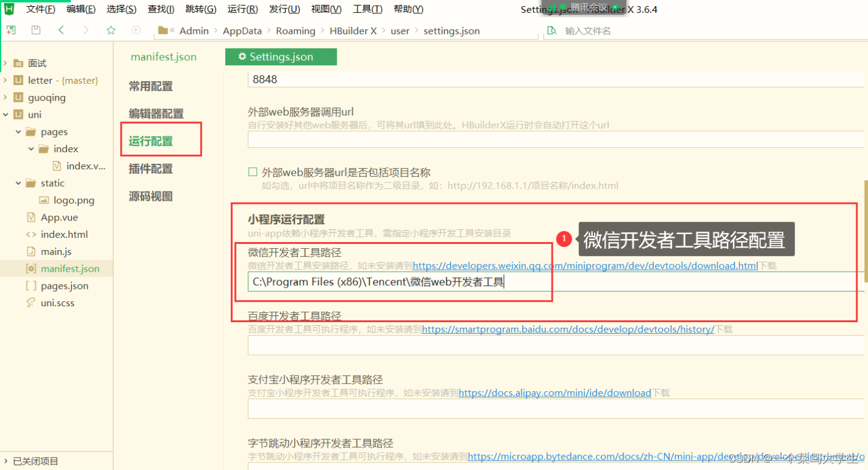Open the 文件(F) menu
868x470 pixels.
(41, 9)
